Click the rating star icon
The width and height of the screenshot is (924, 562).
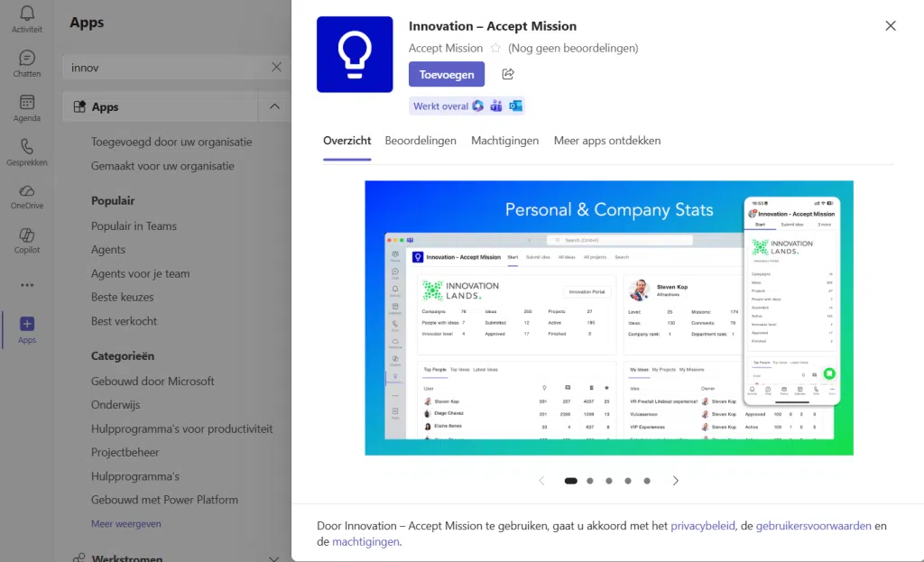click(495, 48)
